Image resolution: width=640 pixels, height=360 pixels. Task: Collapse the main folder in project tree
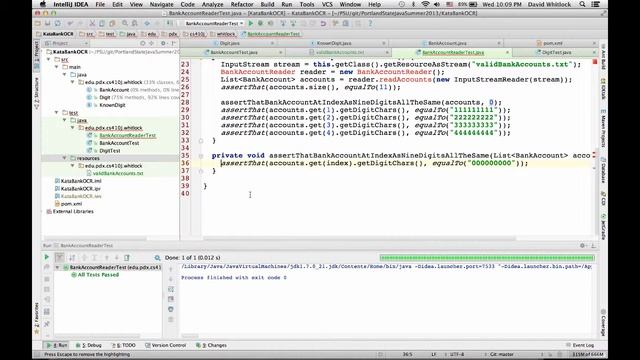57,67
